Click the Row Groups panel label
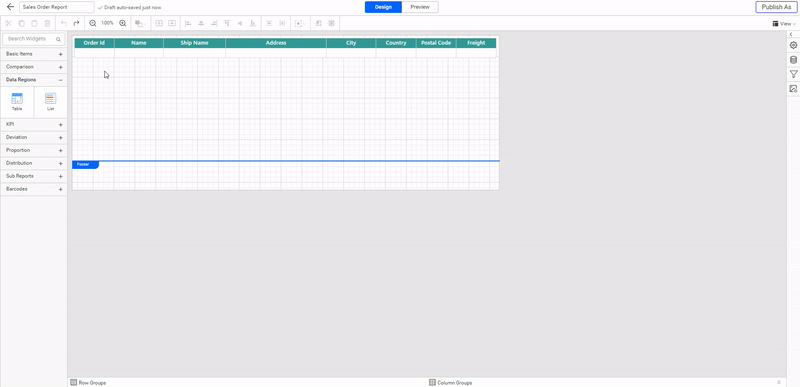This screenshot has width=800, height=387. tap(88, 382)
